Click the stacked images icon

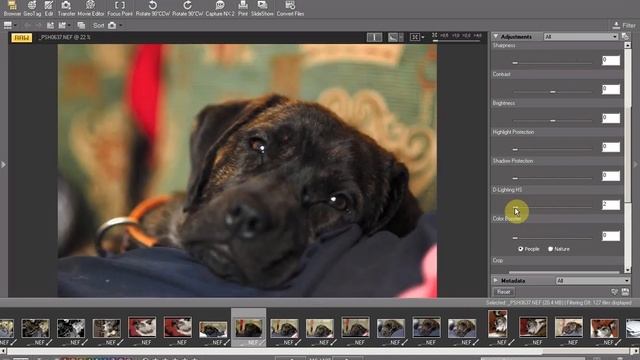(81, 25)
